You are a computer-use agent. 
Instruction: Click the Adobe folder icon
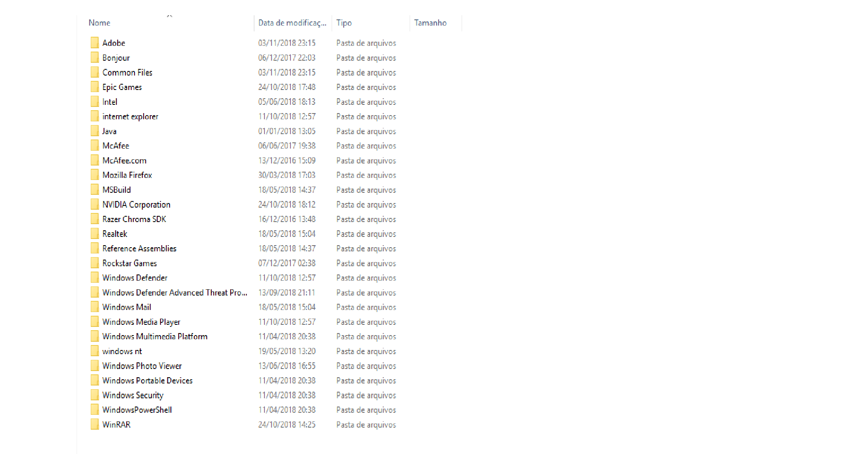tap(94, 43)
